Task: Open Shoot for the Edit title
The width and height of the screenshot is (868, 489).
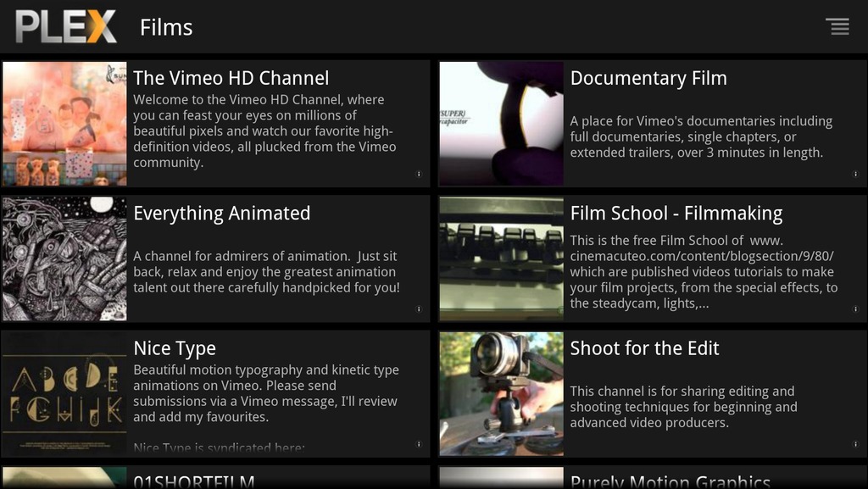Action: (644, 348)
